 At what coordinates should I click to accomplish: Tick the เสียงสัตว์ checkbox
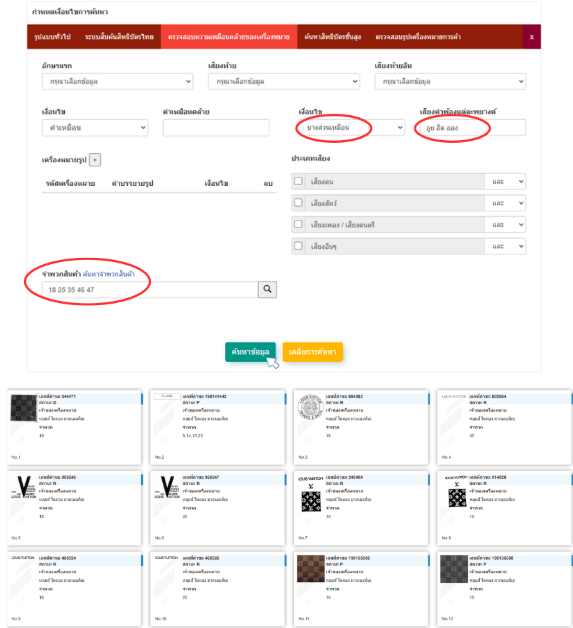click(x=298, y=203)
